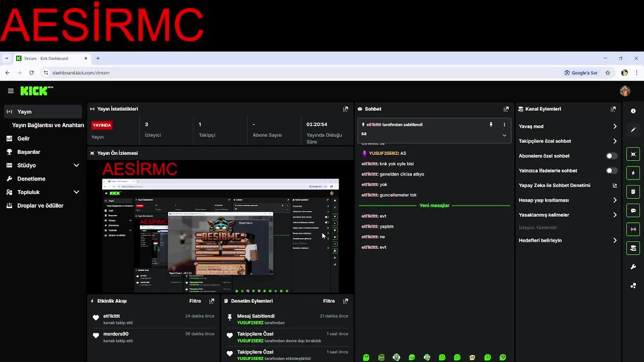This screenshot has height=362, width=644.
Task: Click the Mesaj Sabitlendi moderation entry
Action: [x=287, y=319]
